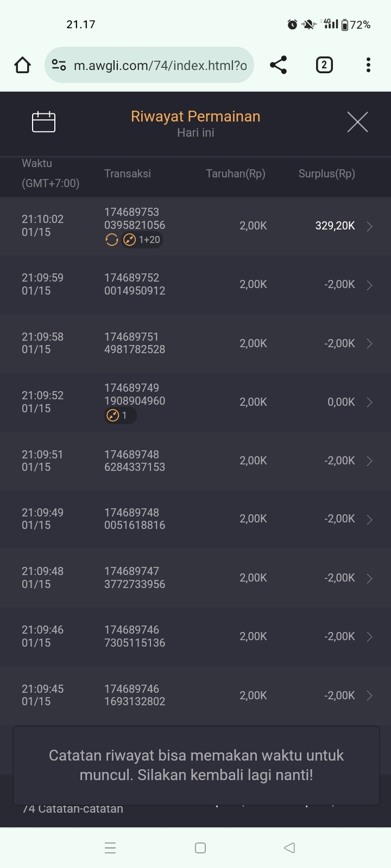
Task: Open the calendar date picker icon
Action: [43, 122]
